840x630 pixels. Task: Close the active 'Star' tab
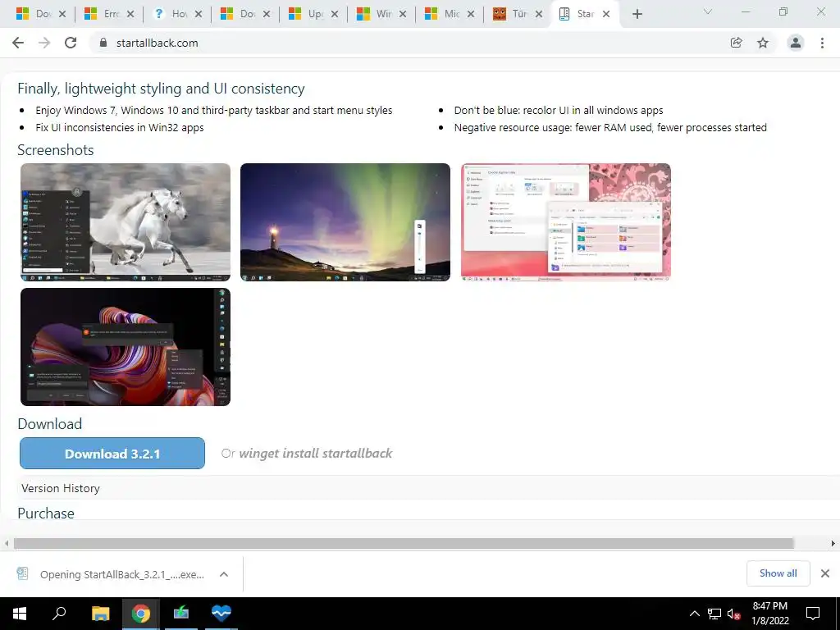point(606,15)
